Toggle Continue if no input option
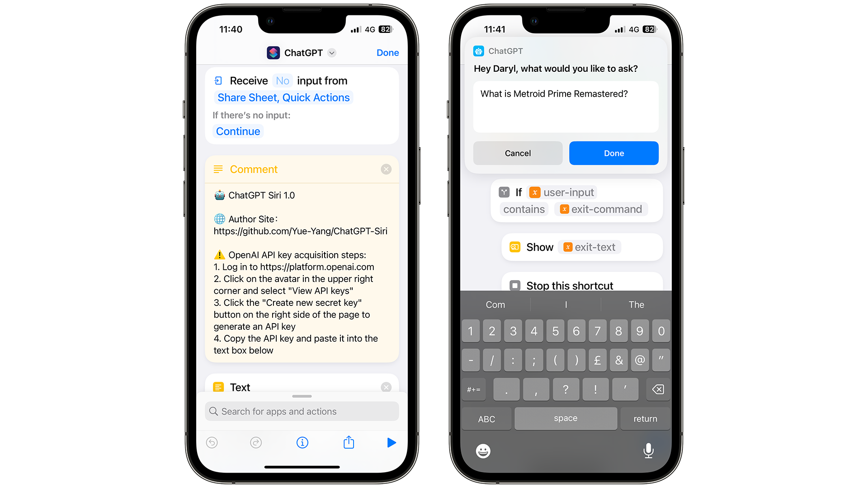This screenshot has width=868, height=488. (238, 131)
